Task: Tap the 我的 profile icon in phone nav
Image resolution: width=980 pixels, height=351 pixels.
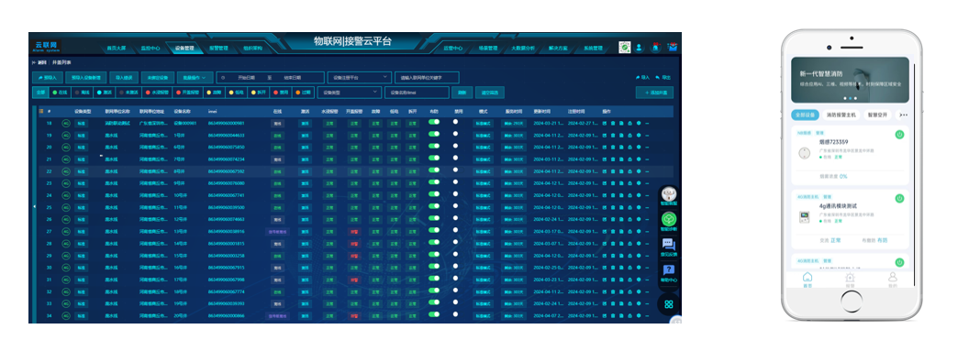Action: 892,277
